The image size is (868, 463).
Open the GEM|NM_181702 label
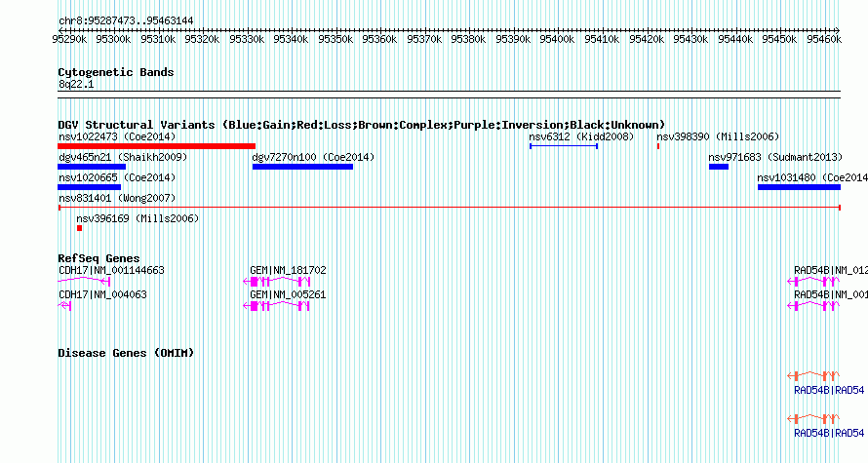tap(288, 271)
